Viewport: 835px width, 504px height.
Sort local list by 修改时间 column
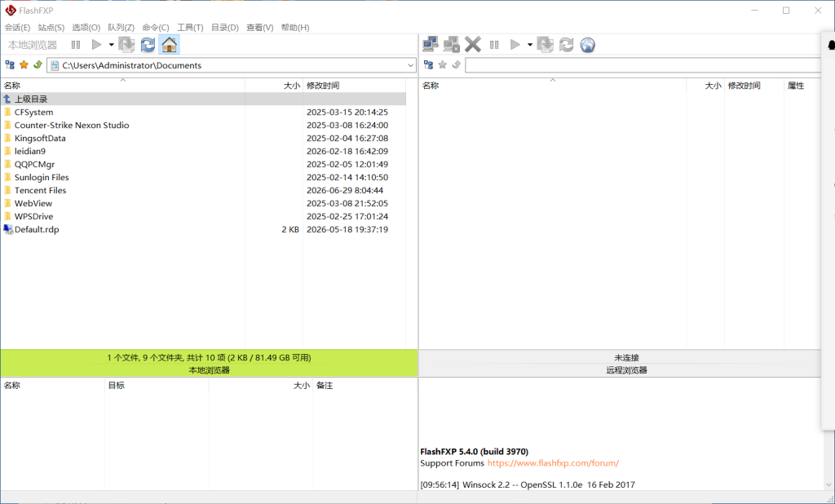(354, 86)
